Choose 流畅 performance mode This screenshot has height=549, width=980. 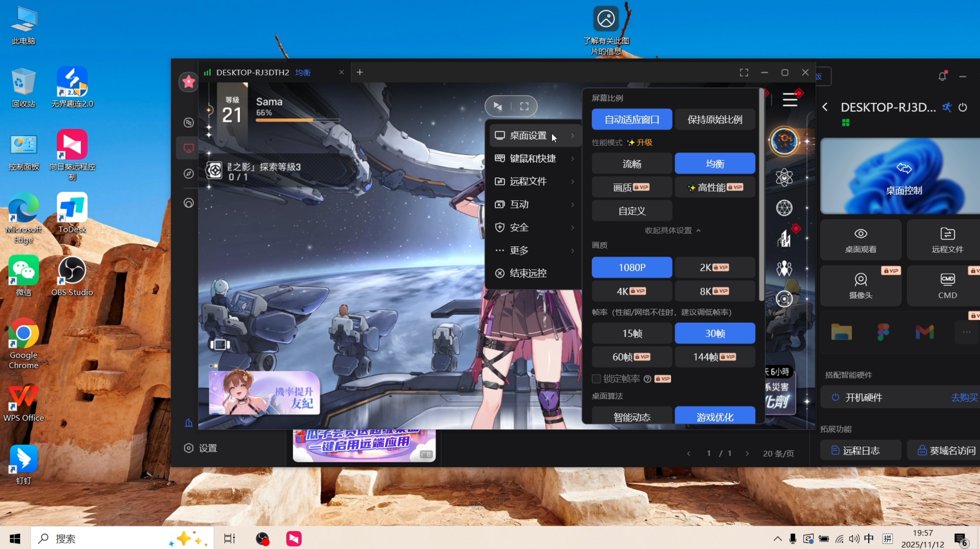pyautogui.click(x=632, y=164)
